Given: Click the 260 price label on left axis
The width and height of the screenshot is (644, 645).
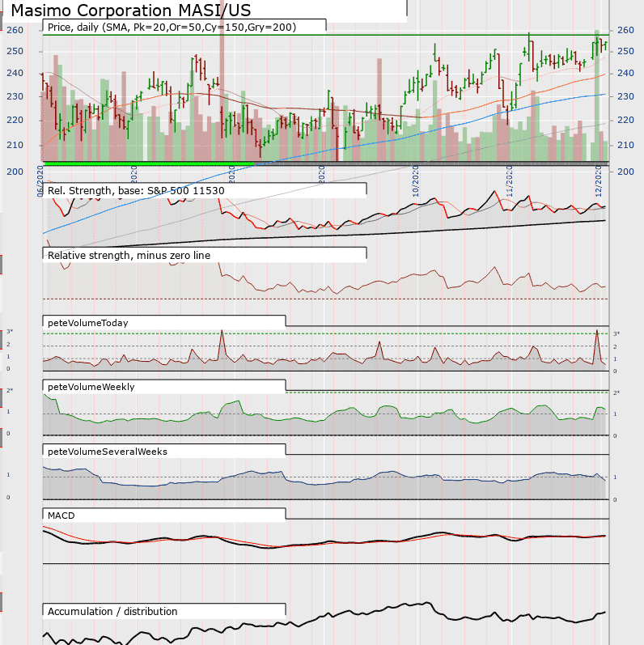Looking at the screenshot, I should click(15, 30).
